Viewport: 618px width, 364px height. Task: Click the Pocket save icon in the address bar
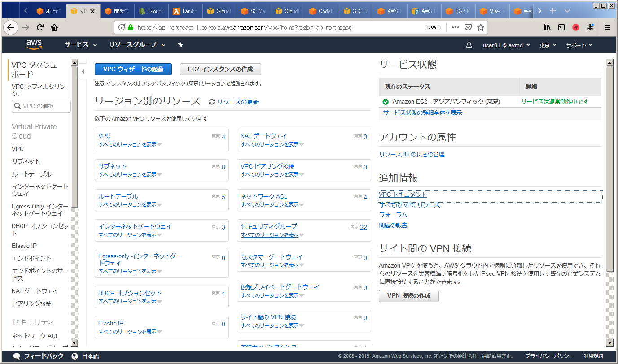tap(468, 27)
